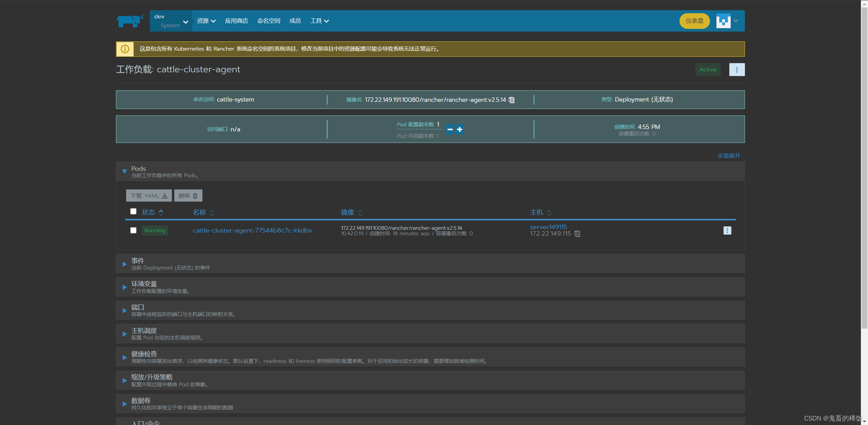Expand the 事件 section
The image size is (868, 425).
coord(124,264)
